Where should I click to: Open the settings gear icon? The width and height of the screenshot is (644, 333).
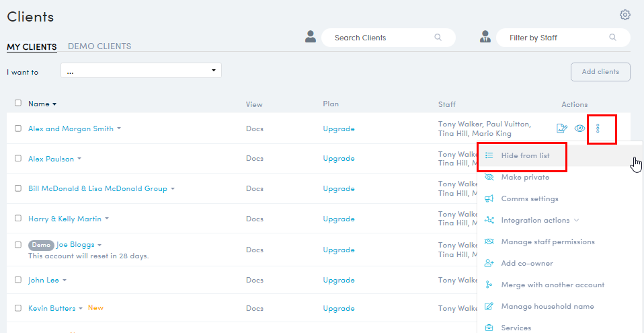[x=625, y=15]
